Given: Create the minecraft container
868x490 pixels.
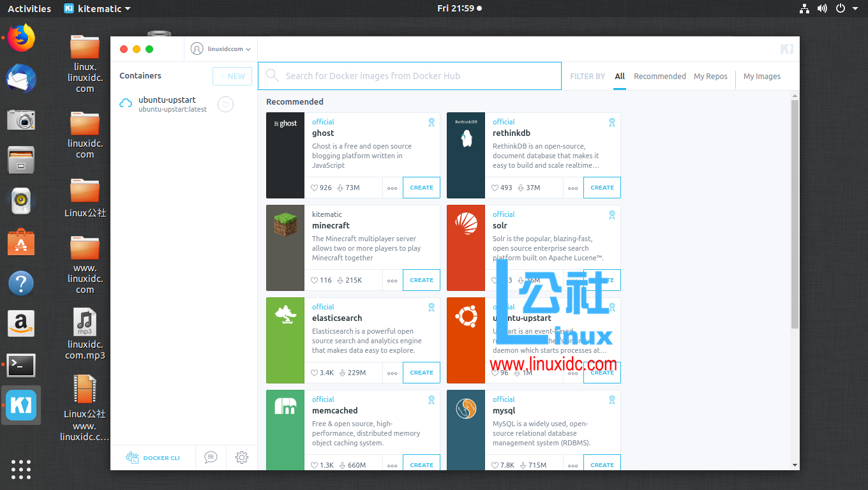Looking at the screenshot, I should coord(421,280).
